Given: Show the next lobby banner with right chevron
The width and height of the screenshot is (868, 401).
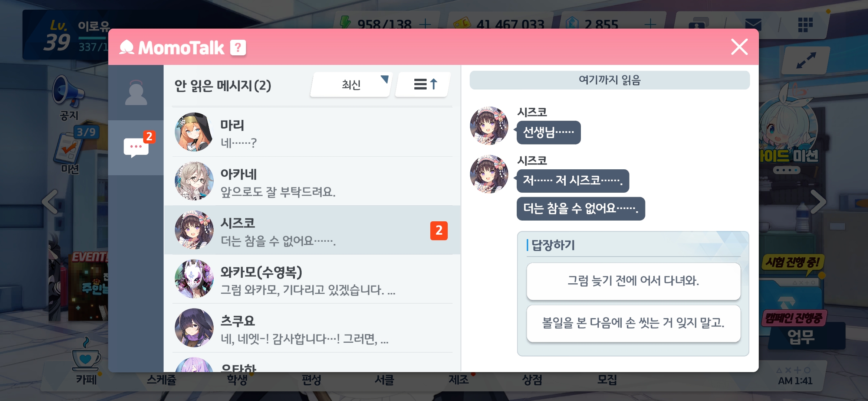Looking at the screenshot, I should 818,202.
